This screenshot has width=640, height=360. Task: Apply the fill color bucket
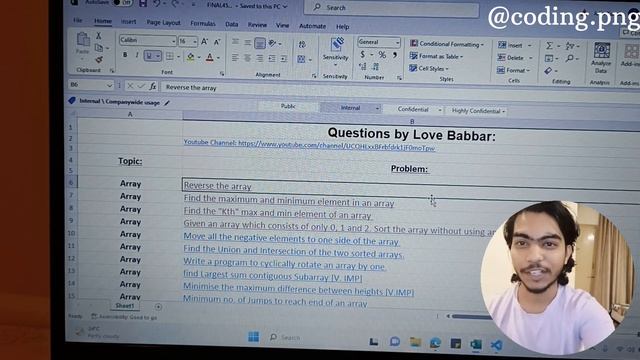pos(190,57)
